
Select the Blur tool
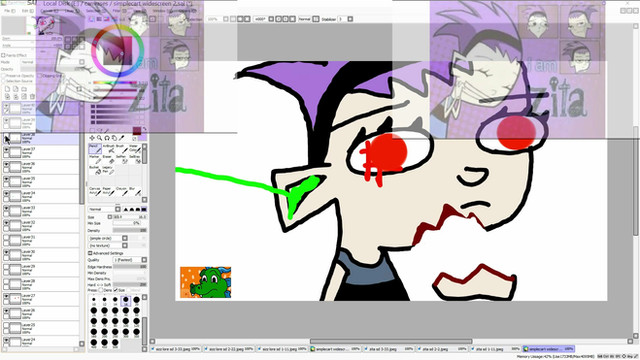pos(135,191)
